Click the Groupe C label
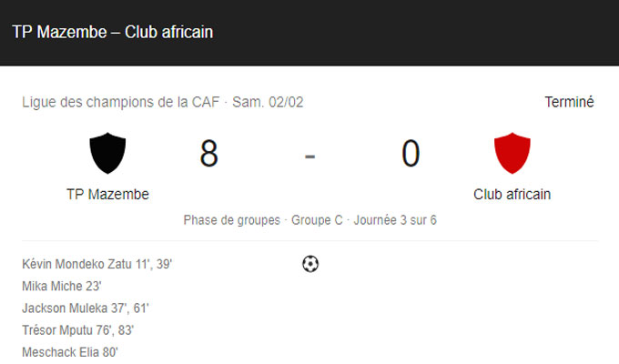619x364 pixels. pos(317,220)
